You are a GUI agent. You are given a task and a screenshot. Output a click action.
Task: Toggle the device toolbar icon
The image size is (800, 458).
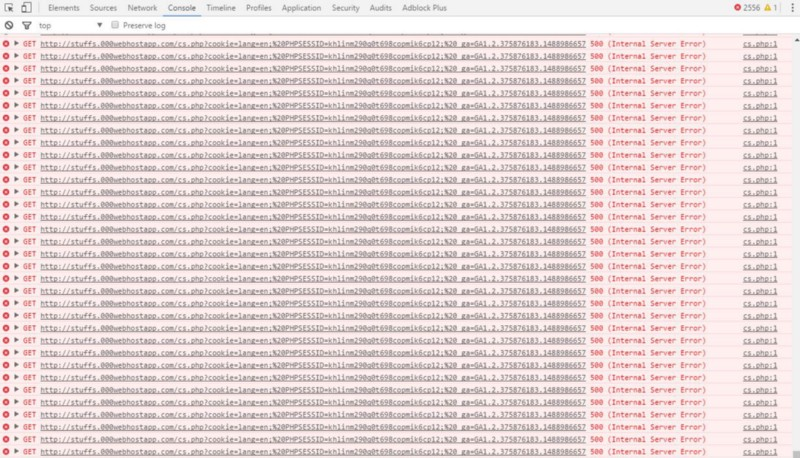coord(27,8)
